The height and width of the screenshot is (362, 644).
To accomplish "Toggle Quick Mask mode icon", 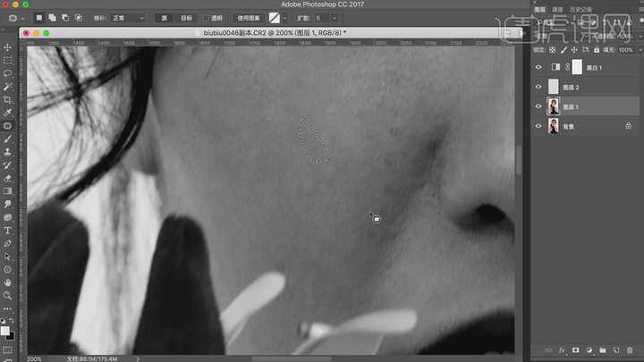I will [7, 349].
